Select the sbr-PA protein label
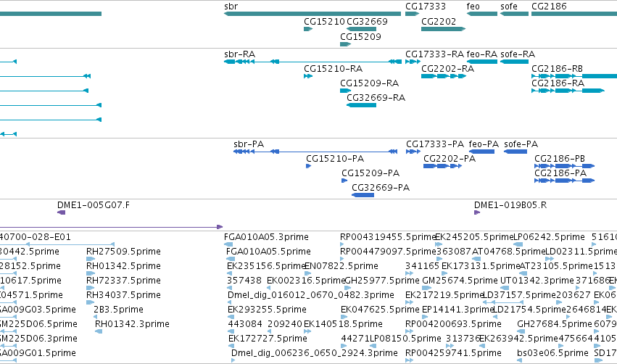 249,144
